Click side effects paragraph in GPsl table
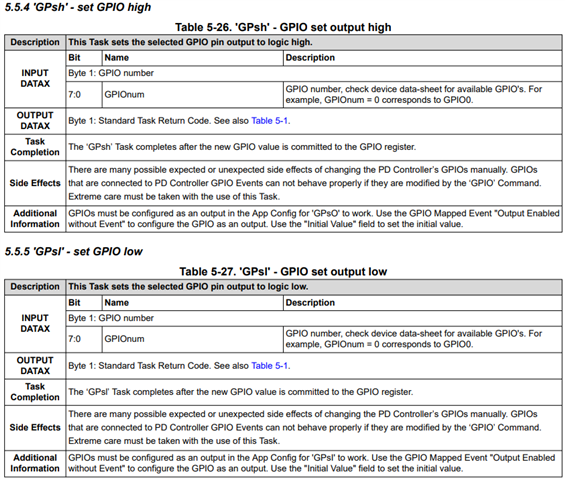The image size is (565, 480). click(x=305, y=428)
